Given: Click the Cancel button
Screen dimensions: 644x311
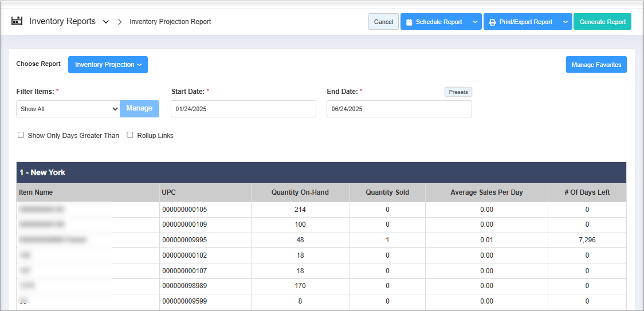Looking at the screenshot, I should (x=383, y=22).
